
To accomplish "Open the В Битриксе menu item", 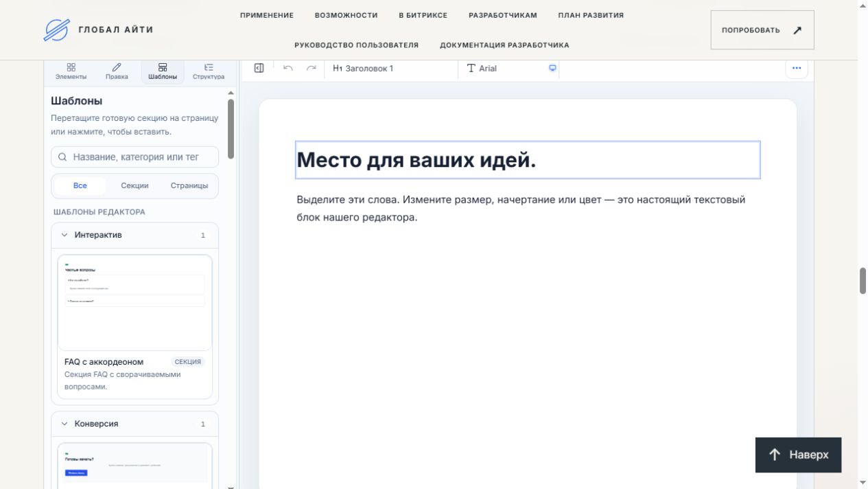I will coord(423,15).
